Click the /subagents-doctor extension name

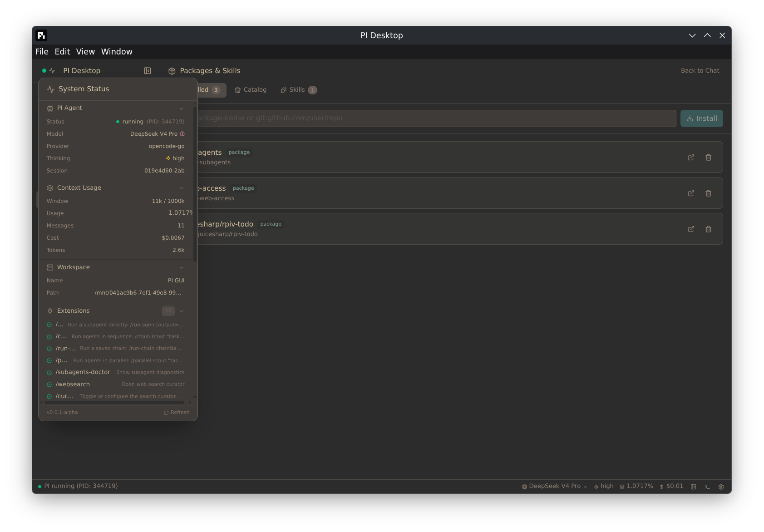(x=83, y=372)
